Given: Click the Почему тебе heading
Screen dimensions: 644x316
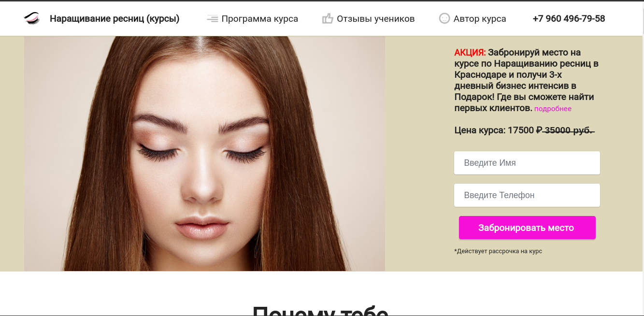Looking at the screenshot, I should [x=320, y=310].
